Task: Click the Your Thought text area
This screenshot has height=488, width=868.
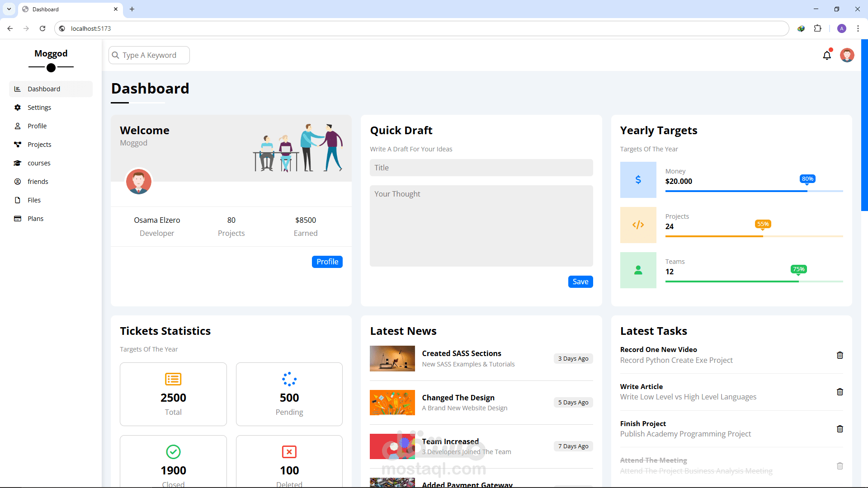Action: click(481, 226)
